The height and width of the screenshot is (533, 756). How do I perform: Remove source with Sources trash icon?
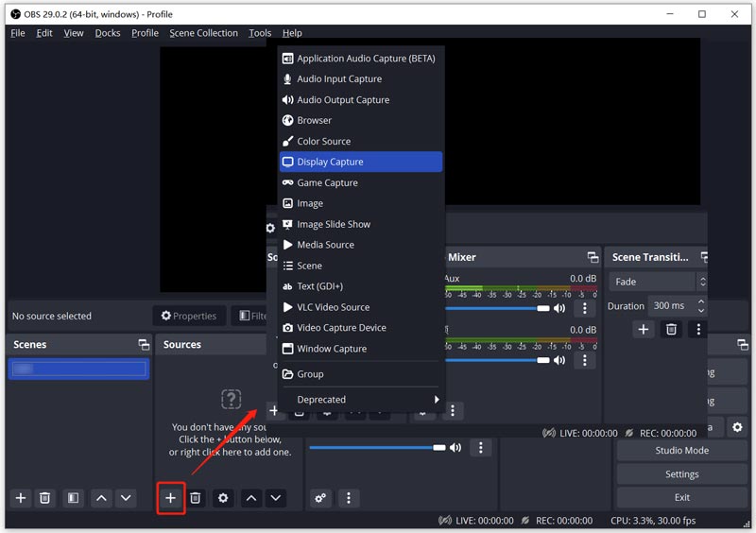pyautogui.click(x=196, y=498)
